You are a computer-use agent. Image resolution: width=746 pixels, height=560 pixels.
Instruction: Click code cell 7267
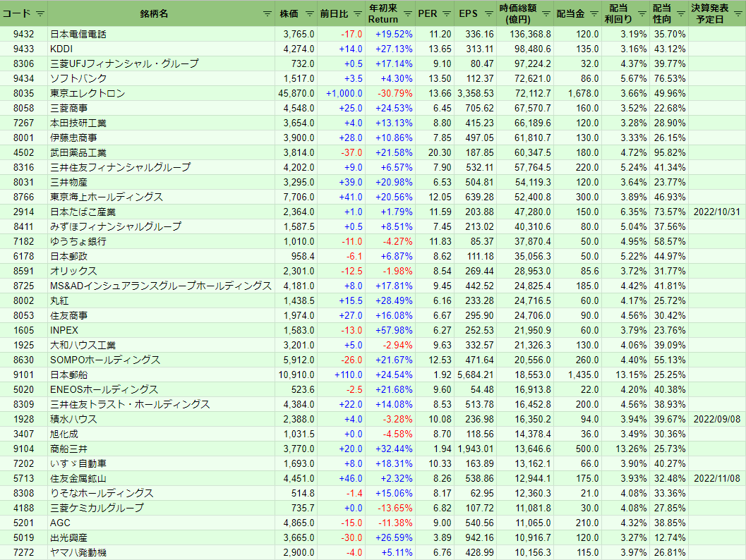pyautogui.click(x=24, y=123)
